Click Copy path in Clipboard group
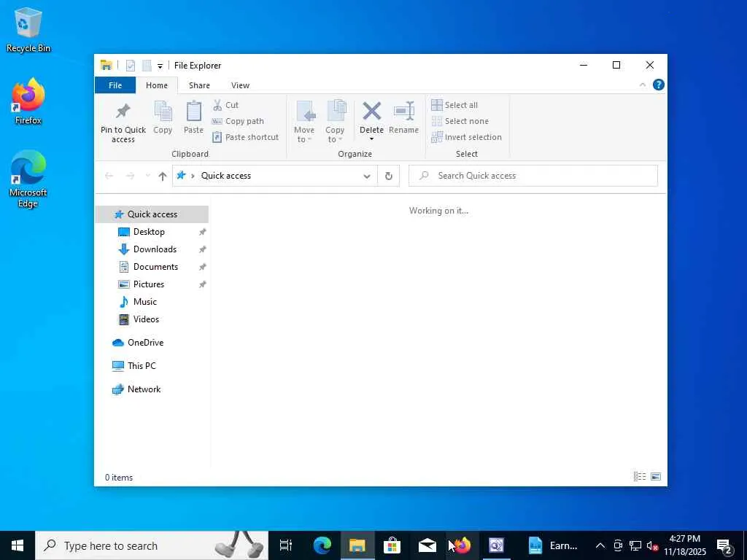The height and width of the screenshot is (560, 747). 238,121
